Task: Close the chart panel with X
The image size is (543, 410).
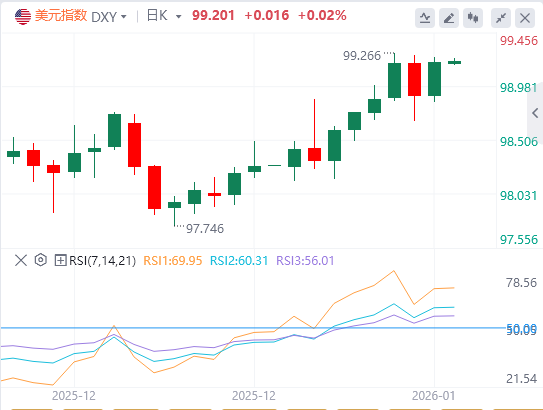Action: tap(525, 18)
